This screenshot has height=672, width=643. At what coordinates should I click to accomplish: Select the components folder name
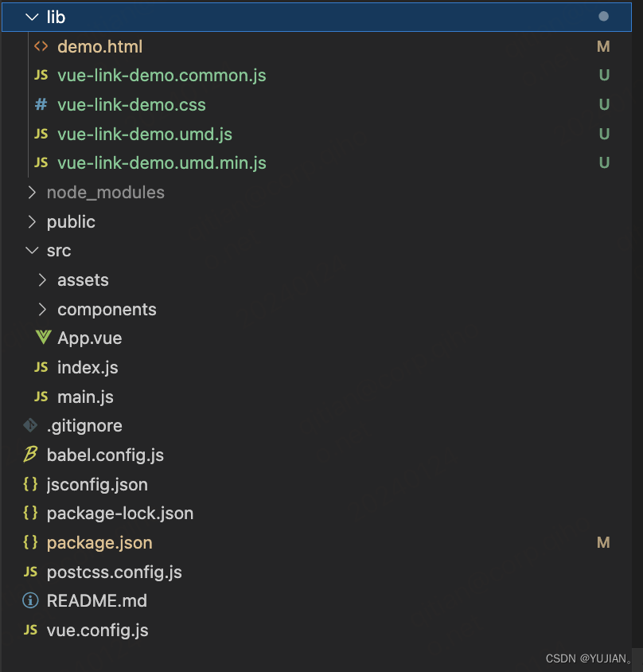(x=107, y=310)
